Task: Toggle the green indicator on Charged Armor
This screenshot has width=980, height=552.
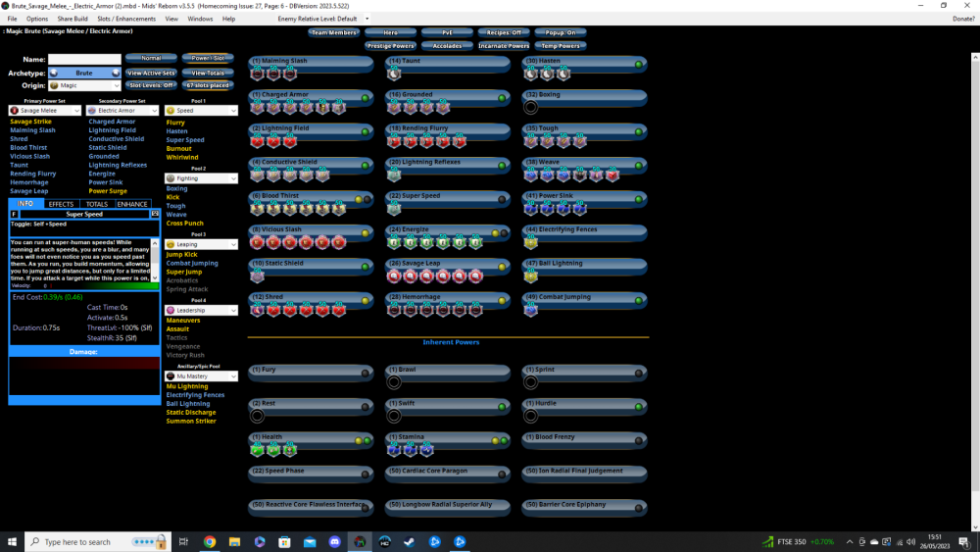Action: pyautogui.click(x=365, y=99)
